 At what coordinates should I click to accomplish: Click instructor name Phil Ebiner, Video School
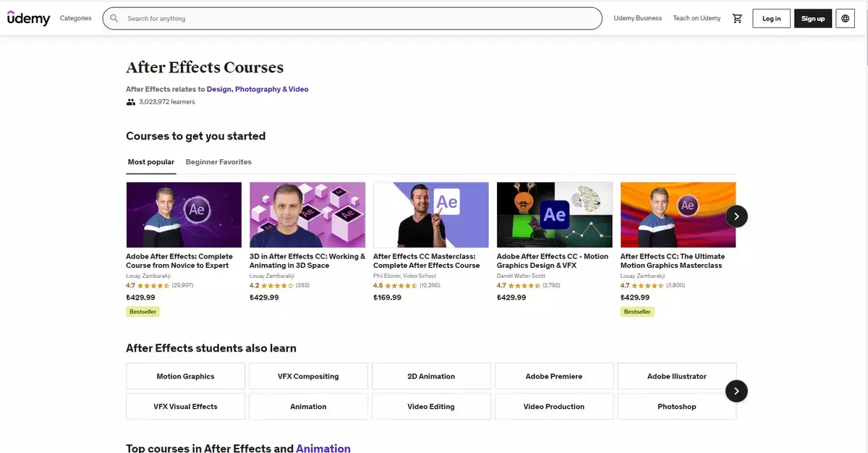tap(405, 276)
